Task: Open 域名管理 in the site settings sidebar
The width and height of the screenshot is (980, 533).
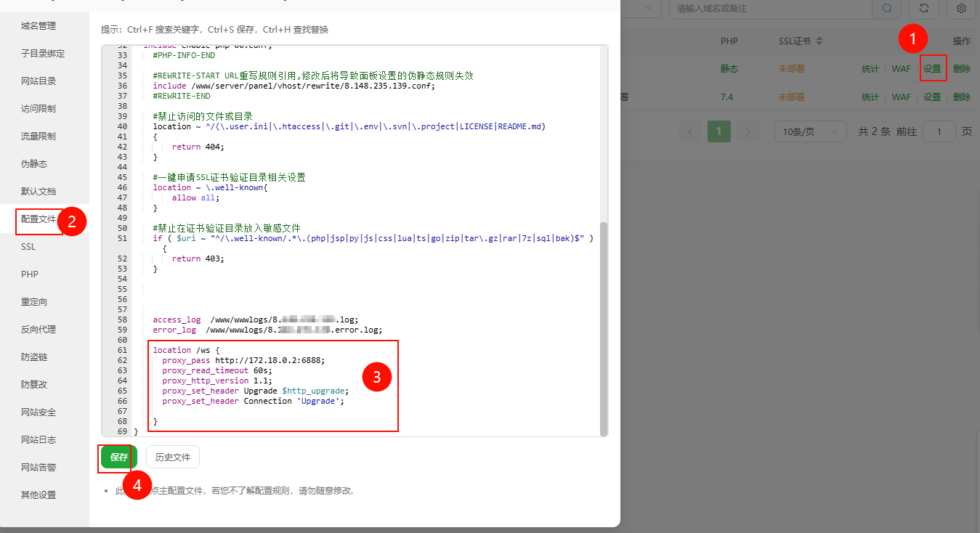Action: tap(39, 26)
